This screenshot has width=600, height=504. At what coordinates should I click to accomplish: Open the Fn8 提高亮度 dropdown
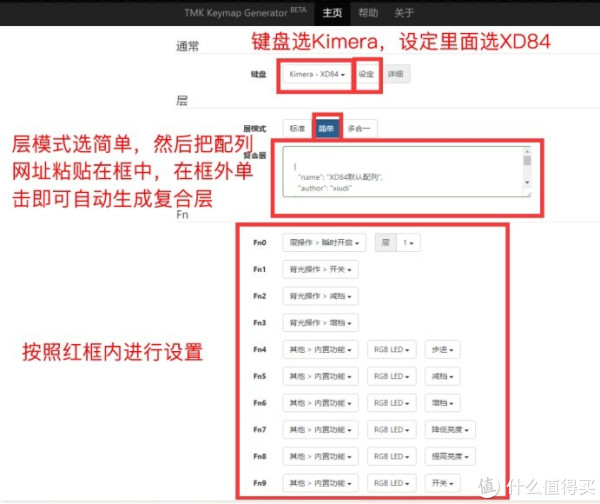point(452,458)
